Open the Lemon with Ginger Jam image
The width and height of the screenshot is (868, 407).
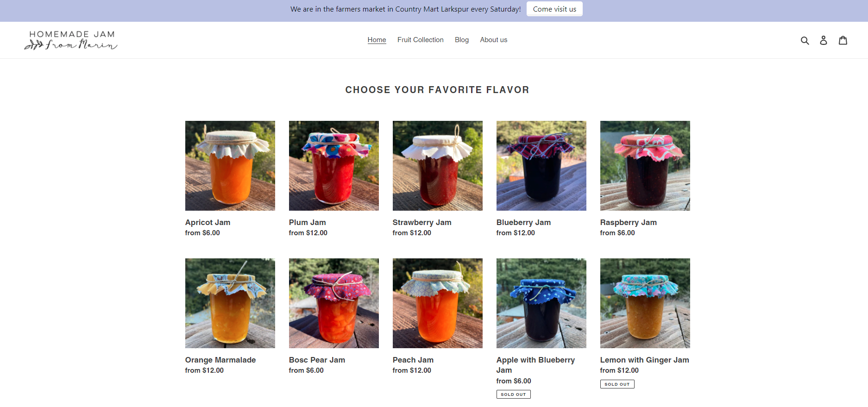645,303
